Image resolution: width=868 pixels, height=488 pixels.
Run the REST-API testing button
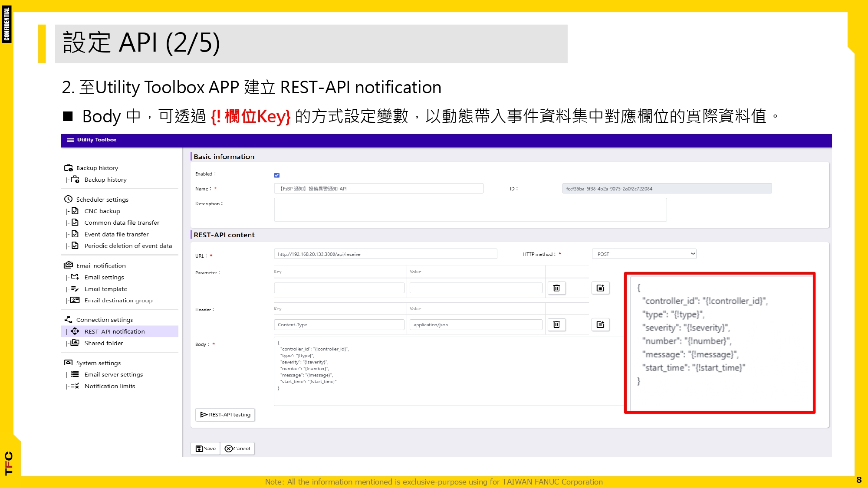pos(225,414)
